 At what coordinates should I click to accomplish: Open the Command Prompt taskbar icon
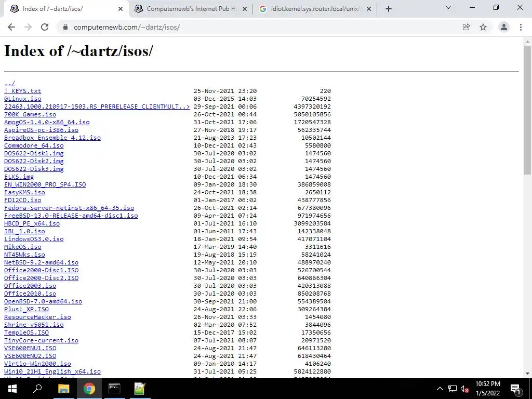point(114,389)
